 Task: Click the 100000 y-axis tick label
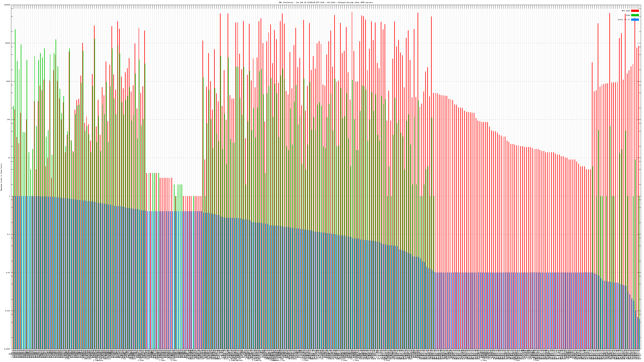(7, 5)
